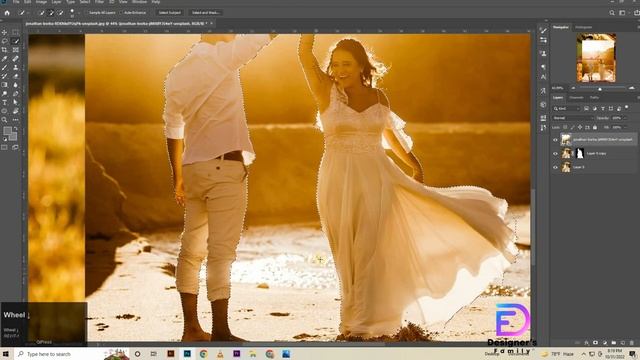The image size is (640, 360).
Task: Choose New selection brush mode
Action: (x=42, y=13)
